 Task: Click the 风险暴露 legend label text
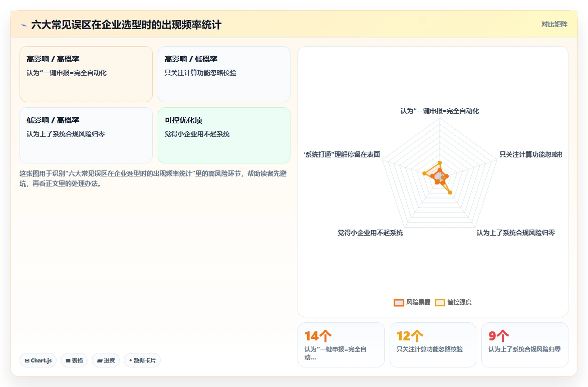click(418, 302)
